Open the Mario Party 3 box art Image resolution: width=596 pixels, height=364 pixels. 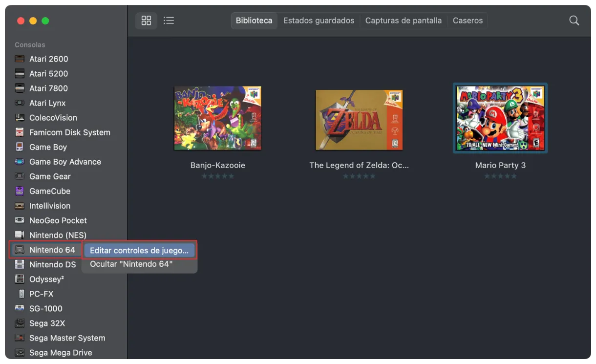pyautogui.click(x=500, y=118)
